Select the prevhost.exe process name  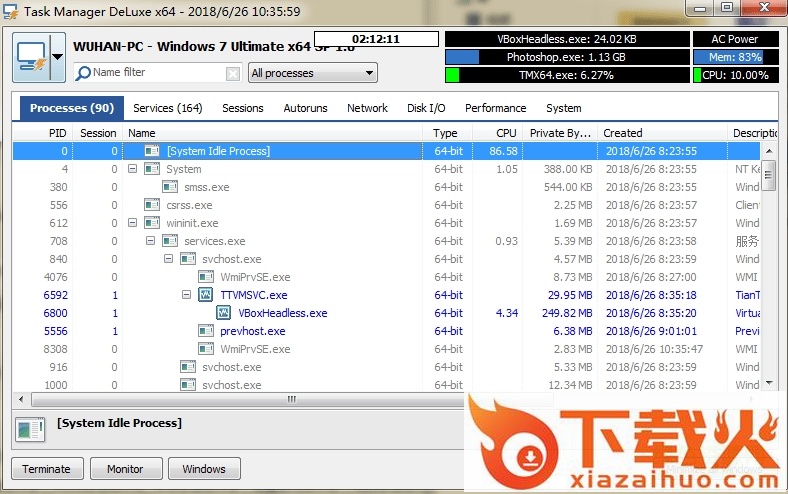pos(253,331)
